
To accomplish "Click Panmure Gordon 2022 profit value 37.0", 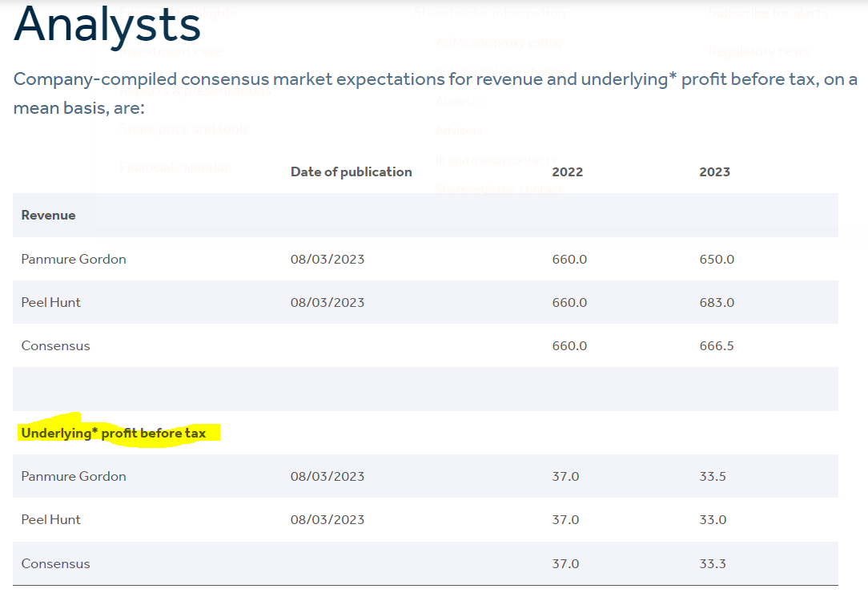I will [565, 476].
